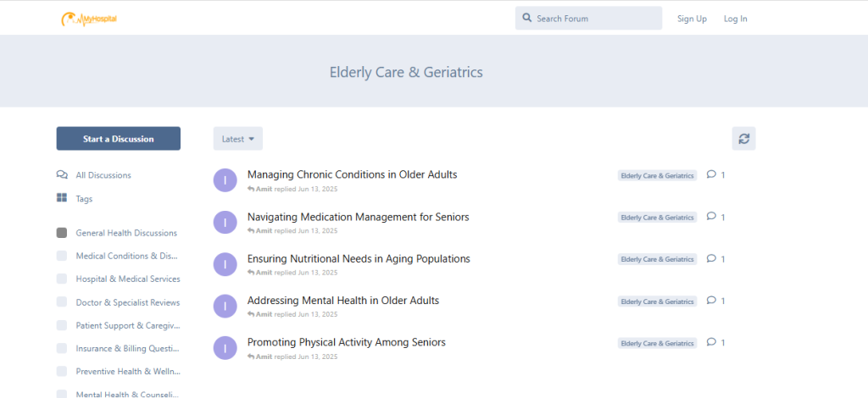This screenshot has width=868, height=398.
Task: Open Addressing Mental Health in Older Adults
Action: pos(342,301)
